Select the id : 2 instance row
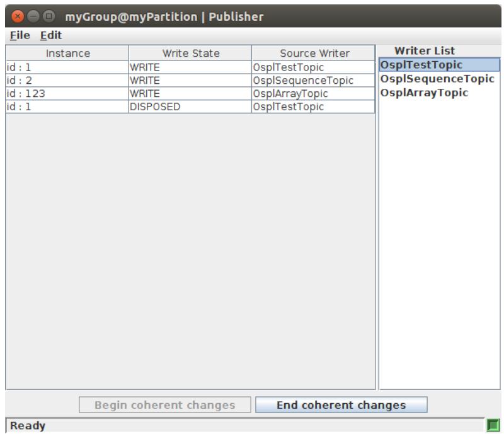 [x=190, y=81]
